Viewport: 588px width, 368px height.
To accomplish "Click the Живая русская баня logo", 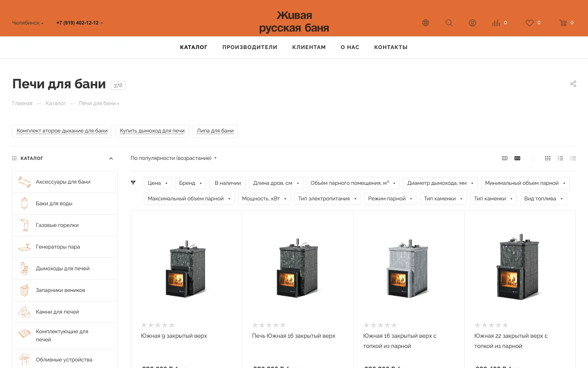I will point(294,22).
